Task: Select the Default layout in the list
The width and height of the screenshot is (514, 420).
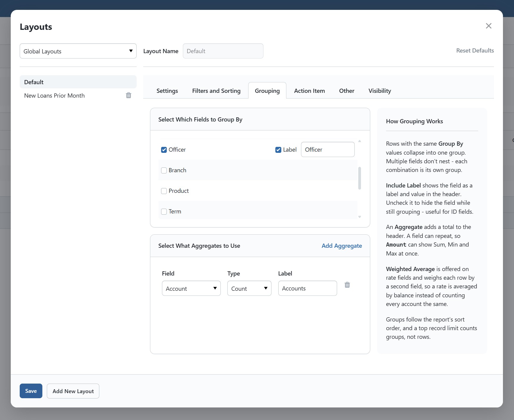Action: click(x=78, y=82)
